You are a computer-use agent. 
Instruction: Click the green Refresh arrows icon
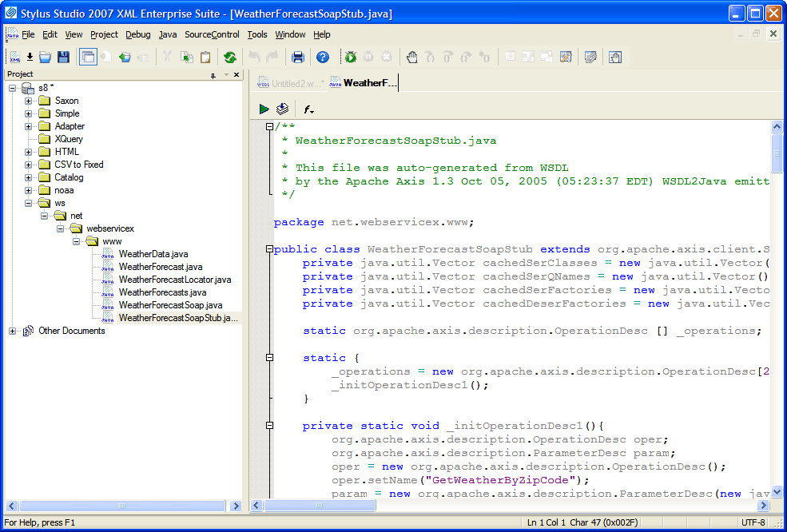pos(230,58)
